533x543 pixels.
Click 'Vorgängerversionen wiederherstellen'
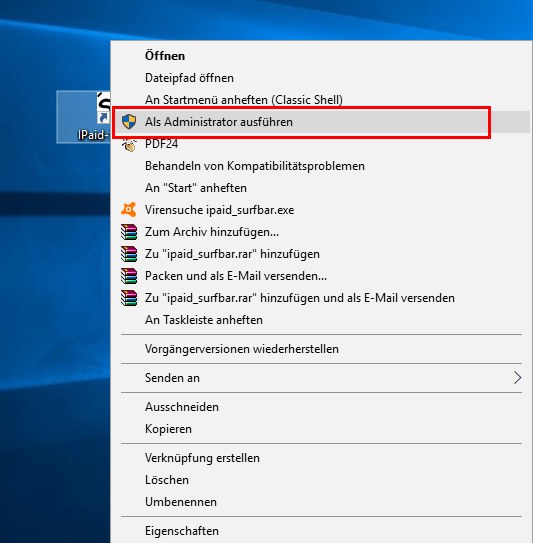click(x=242, y=349)
